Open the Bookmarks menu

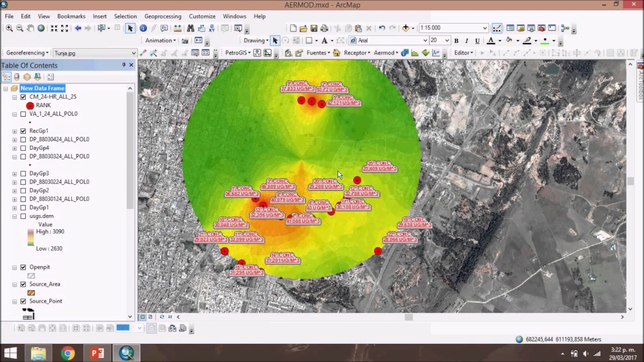point(71,16)
